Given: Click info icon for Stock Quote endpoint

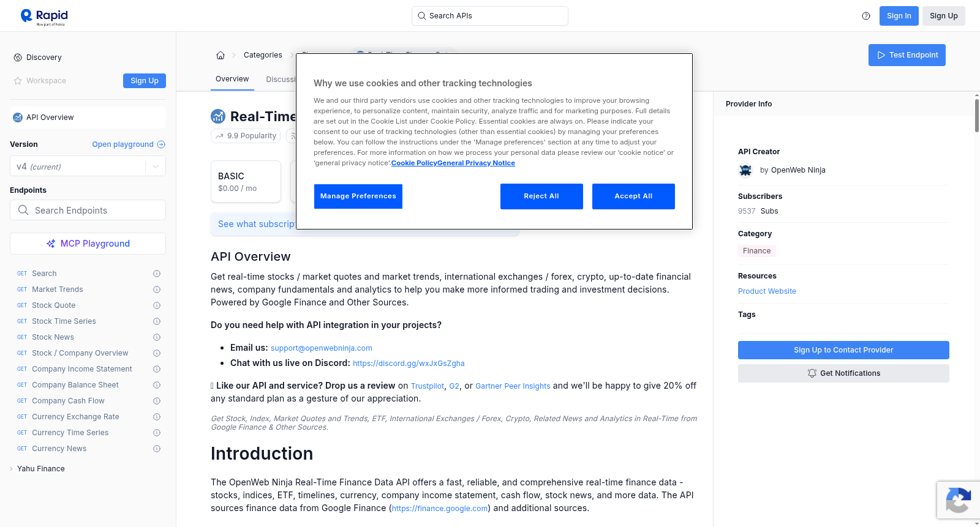Looking at the screenshot, I should point(157,305).
